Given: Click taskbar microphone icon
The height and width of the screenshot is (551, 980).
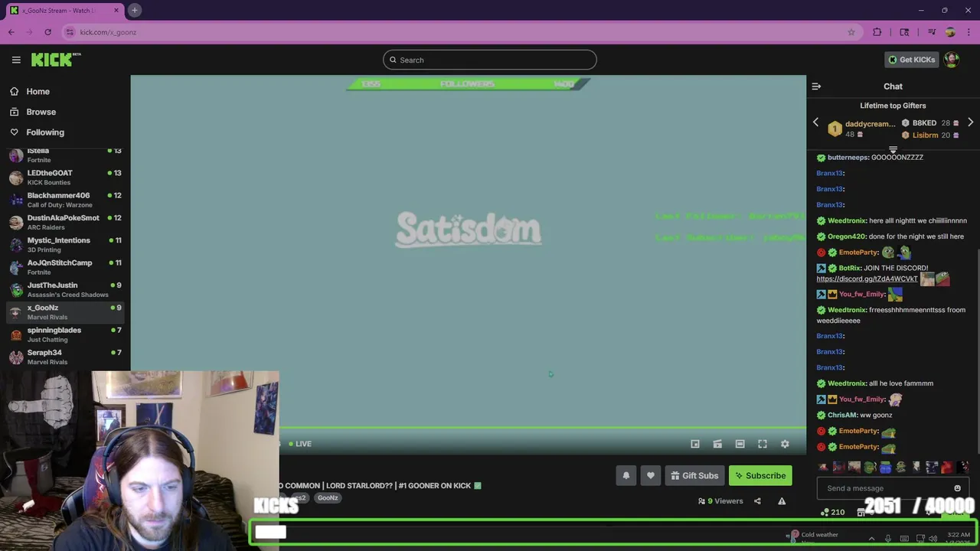Looking at the screenshot, I should pos(888,539).
